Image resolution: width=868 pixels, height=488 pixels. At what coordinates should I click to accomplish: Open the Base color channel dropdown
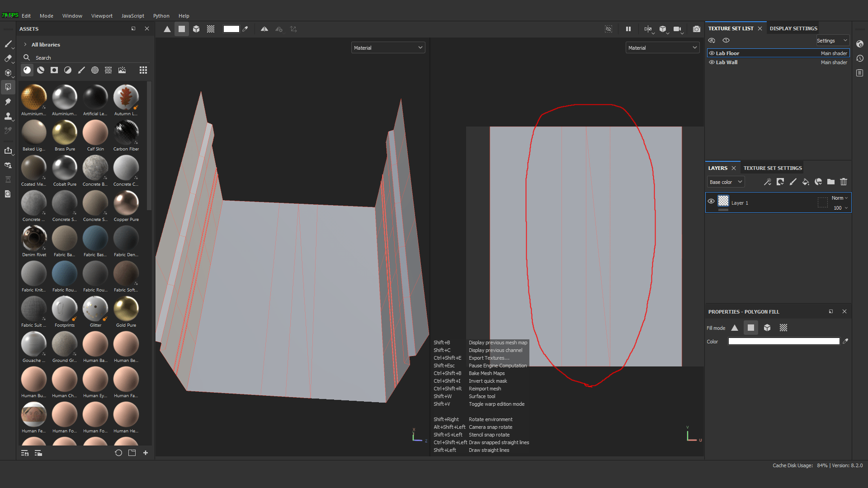[x=725, y=182]
